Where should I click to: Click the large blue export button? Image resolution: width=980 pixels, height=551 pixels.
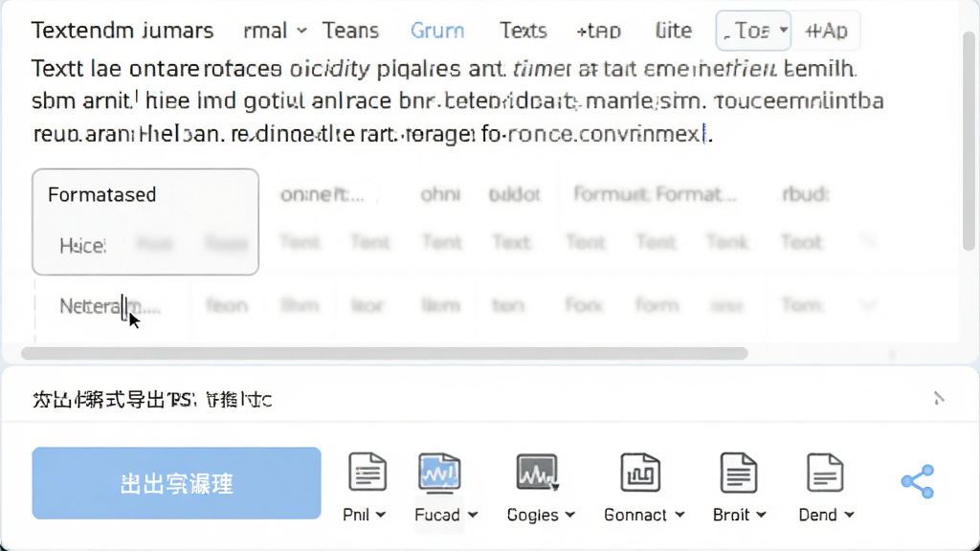tap(176, 483)
